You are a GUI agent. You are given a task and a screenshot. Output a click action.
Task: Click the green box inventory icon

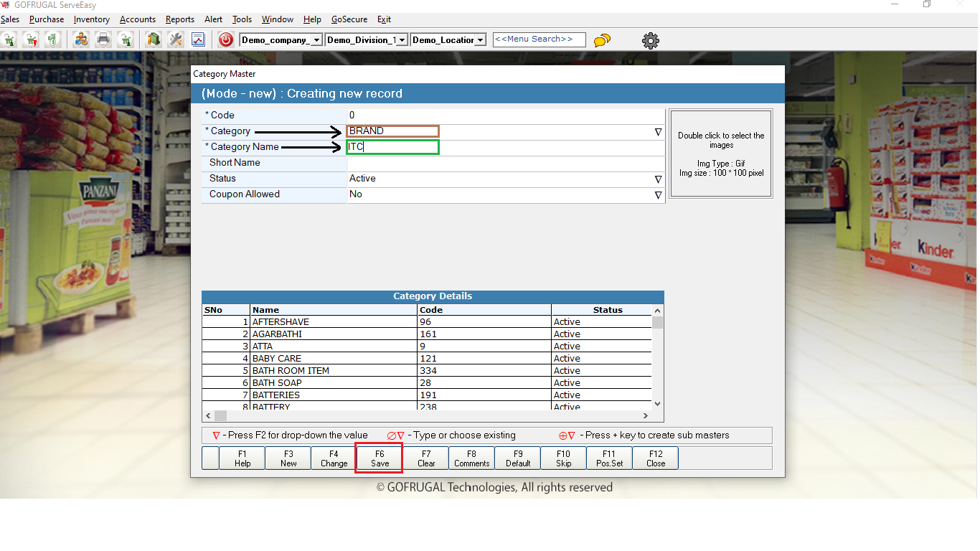coord(153,40)
